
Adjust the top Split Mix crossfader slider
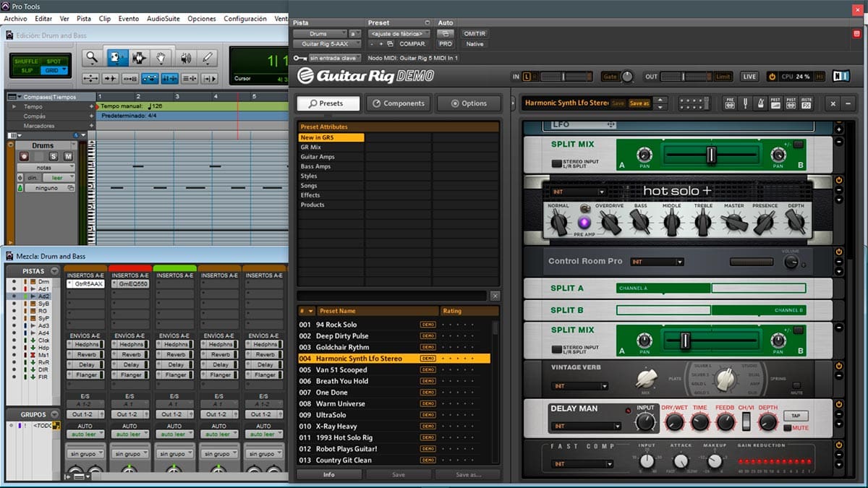click(x=711, y=155)
